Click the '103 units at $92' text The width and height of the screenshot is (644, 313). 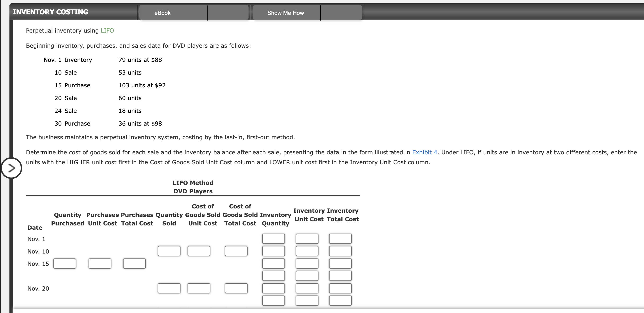click(142, 85)
